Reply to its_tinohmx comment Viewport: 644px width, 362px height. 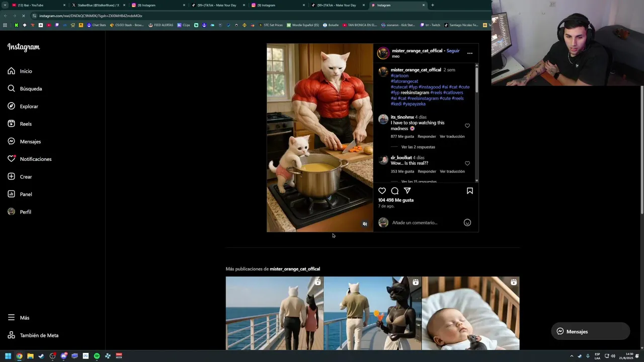coord(427,136)
